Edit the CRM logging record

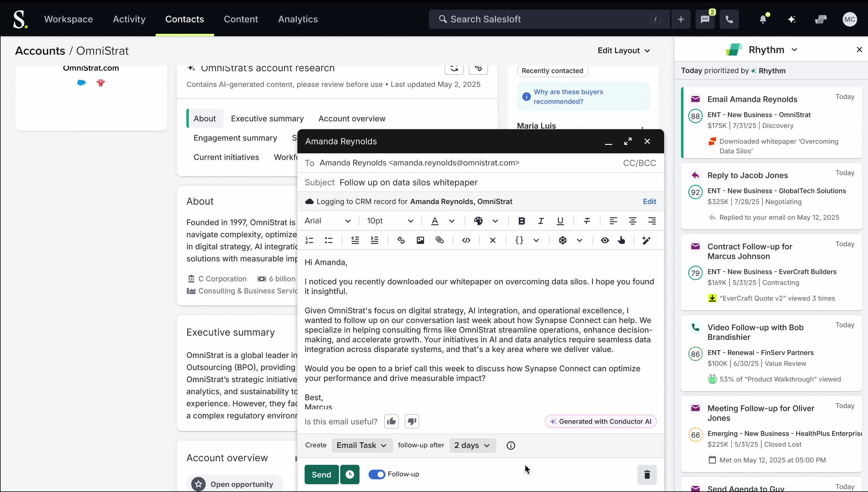649,201
